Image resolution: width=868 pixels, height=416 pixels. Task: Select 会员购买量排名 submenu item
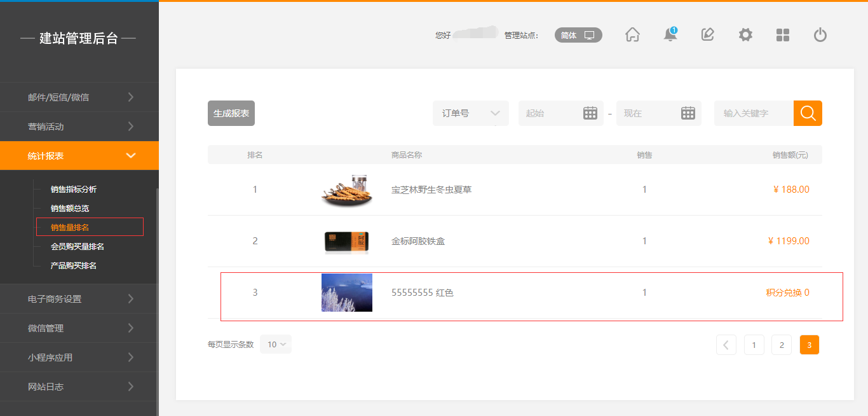pos(78,247)
